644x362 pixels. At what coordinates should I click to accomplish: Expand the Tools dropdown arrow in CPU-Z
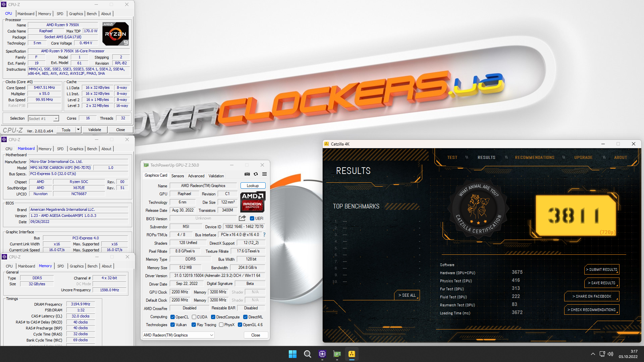pos(78,129)
